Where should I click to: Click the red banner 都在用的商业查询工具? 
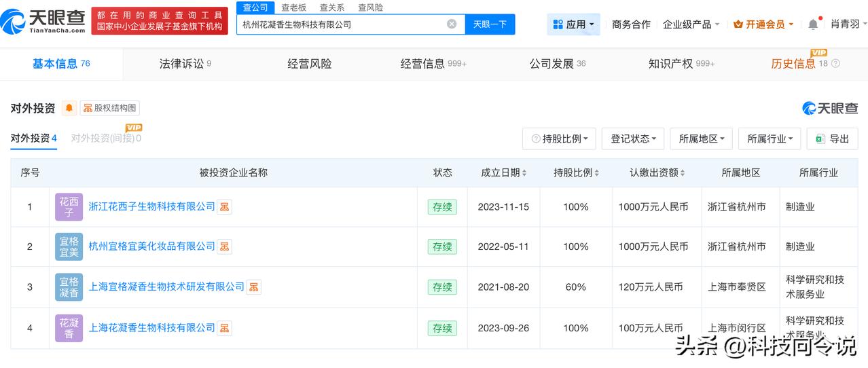pos(160,21)
